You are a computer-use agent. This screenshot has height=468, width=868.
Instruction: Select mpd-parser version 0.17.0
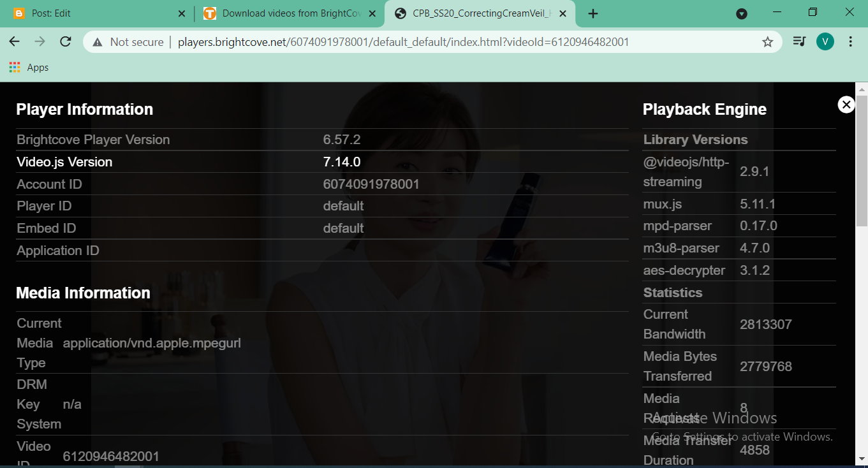click(x=758, y=226)
